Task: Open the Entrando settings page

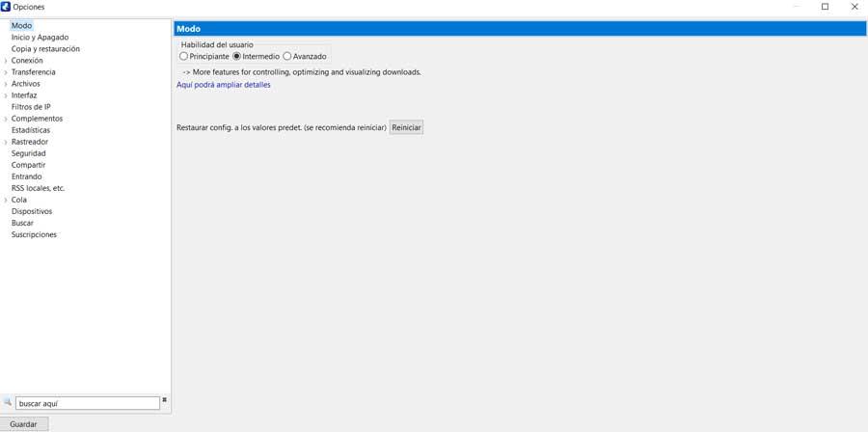Action: tap(27, 176)
